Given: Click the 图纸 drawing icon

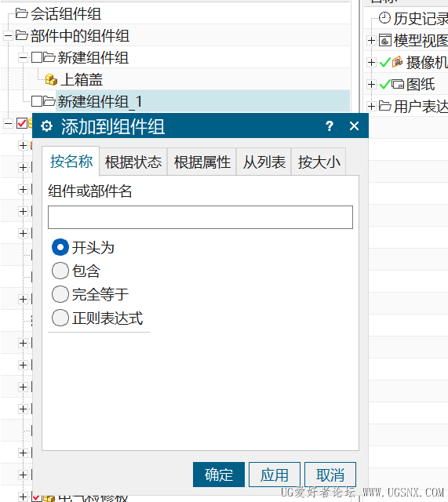Looking at the screenshot, I should tap(398, 84).
